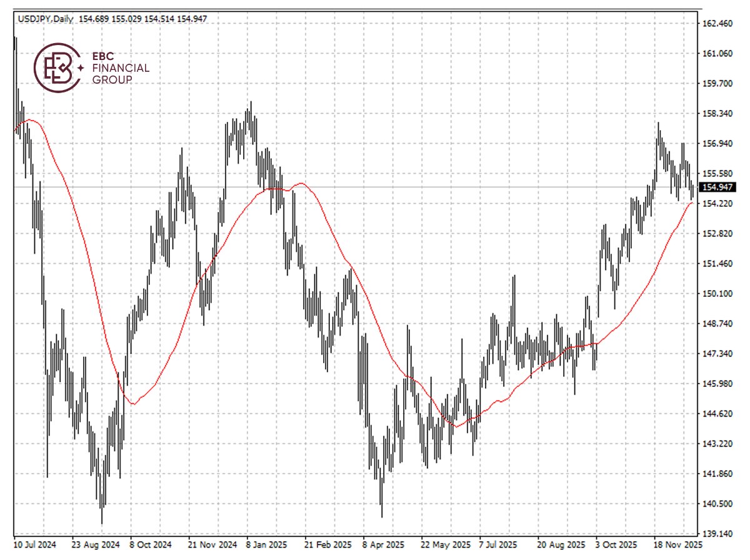Click the 158.340 price axis label
The image size is (750, 560).
coord(717,114)
